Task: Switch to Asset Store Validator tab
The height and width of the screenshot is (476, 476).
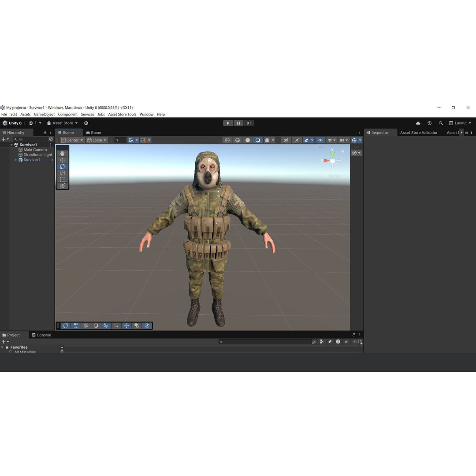Action: (x=419, y=133)
